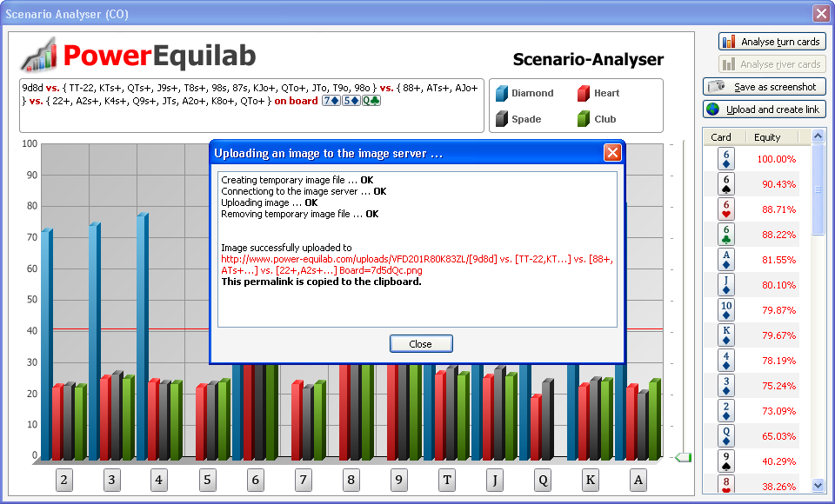Click the tall blue diamond bar for rank 4

point(142,336)
